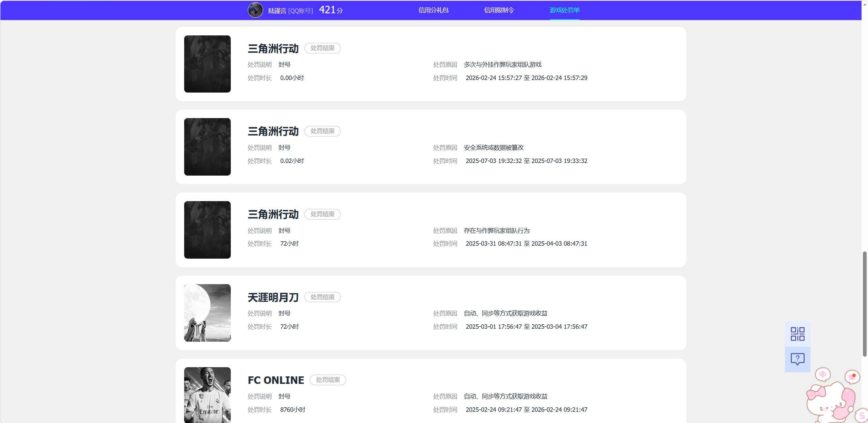Click the 0.00小时 duration value
The width and height of the screenshot is (868, 423).
tap(292, 78)
